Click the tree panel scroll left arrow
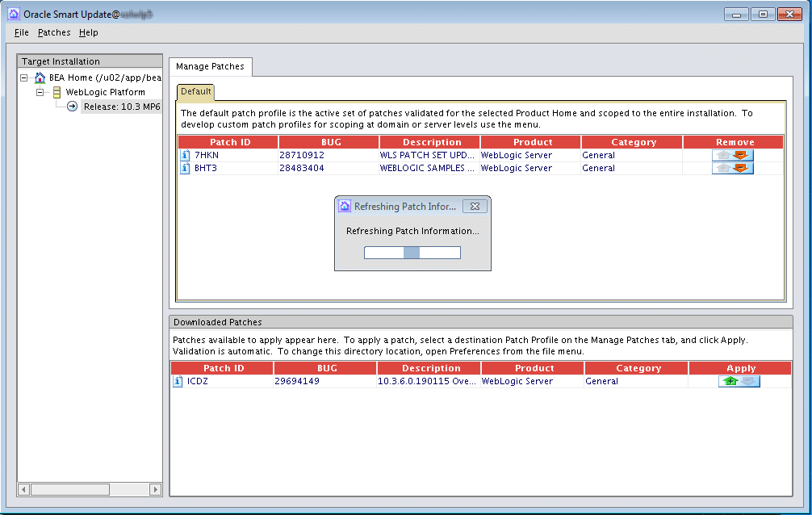 (24, 490)
